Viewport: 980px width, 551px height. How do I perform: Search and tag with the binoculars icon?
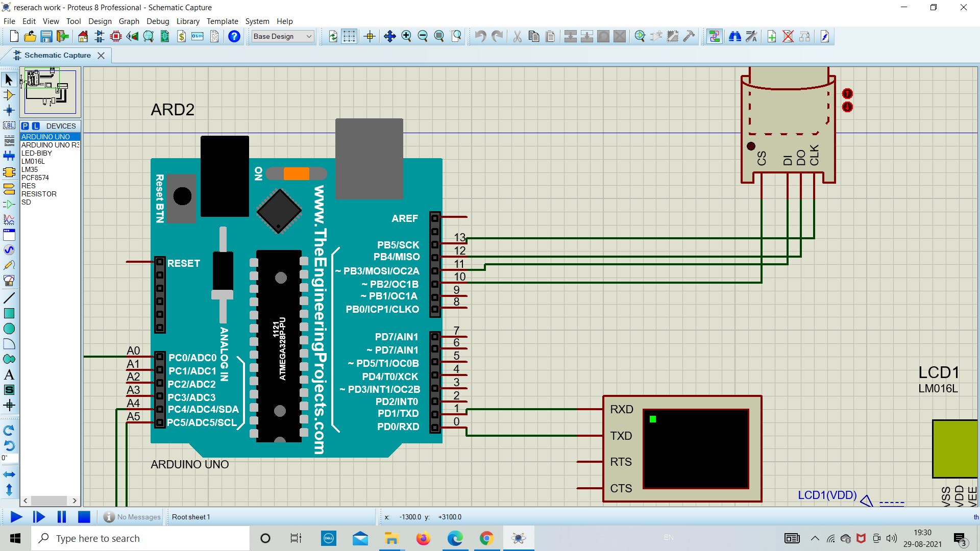(x=735, y=36)
